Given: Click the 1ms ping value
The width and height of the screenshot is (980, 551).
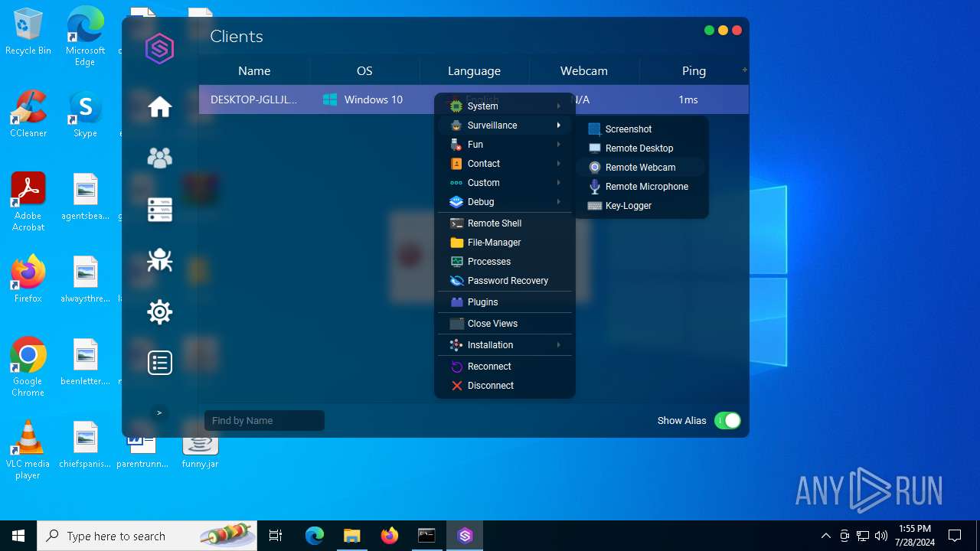Looking at the screenshot, I should tap(688, 99).
